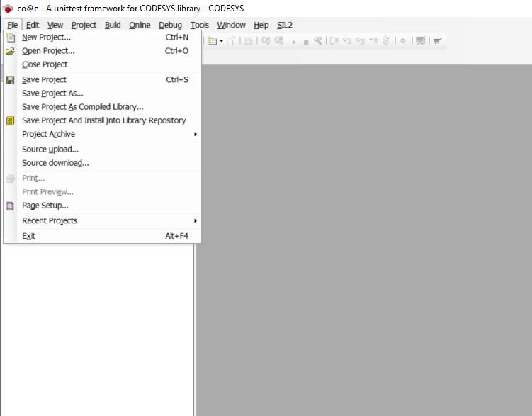
Task: Click the New Project icon in the File menu
Action: [x=10, y=37]
